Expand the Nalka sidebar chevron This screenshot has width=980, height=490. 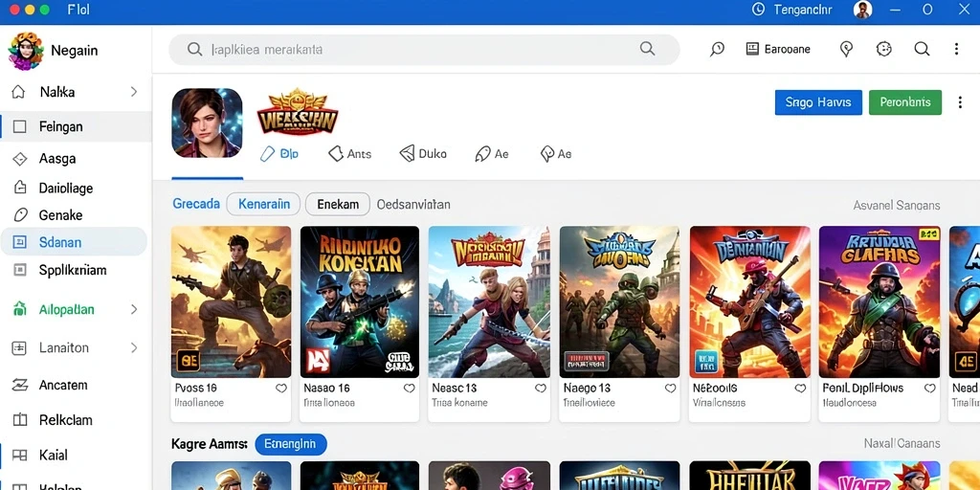[134, 92]
